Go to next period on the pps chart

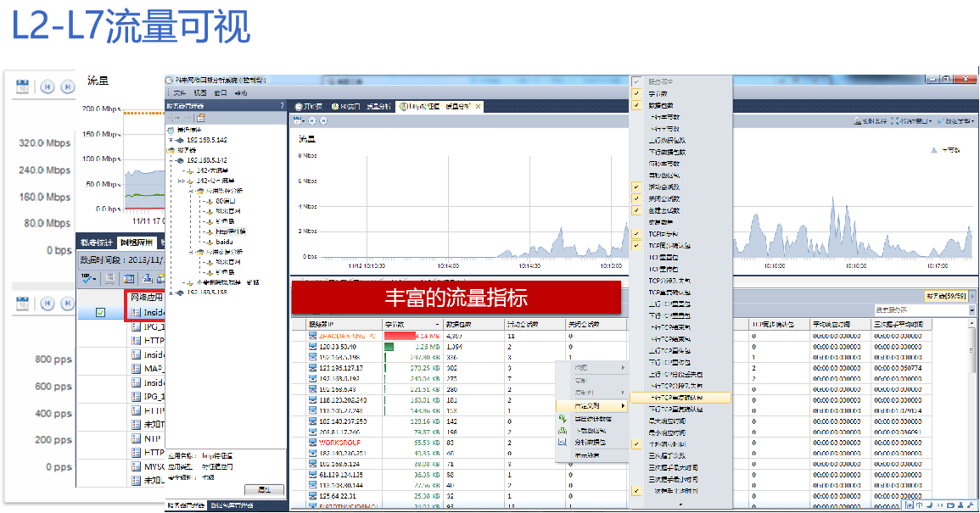tap(68, 303)
